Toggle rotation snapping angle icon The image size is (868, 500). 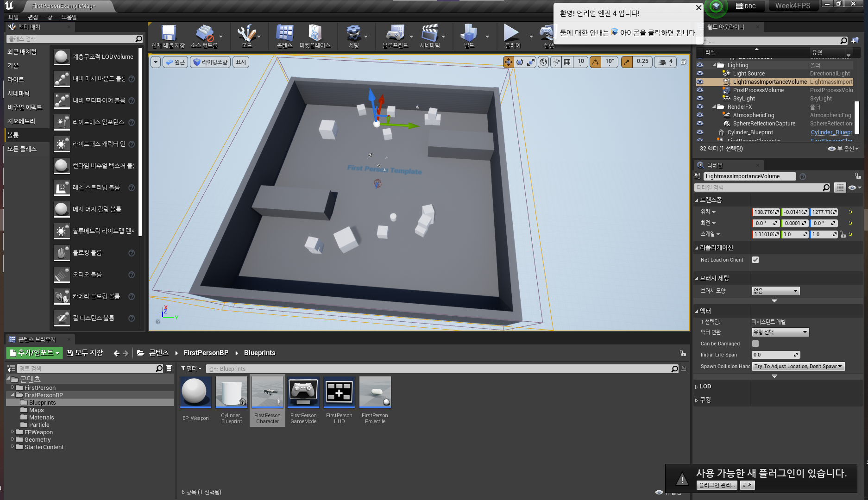[596, 62]
